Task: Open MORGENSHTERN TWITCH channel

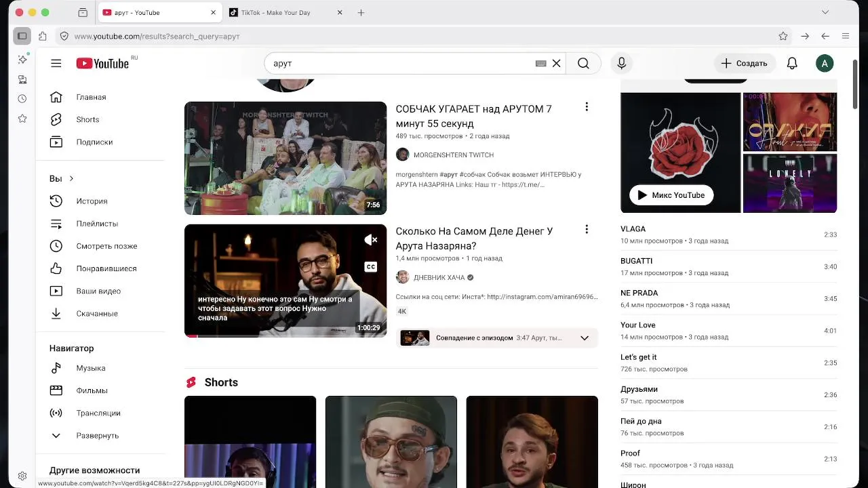Action: click(453, 155)
